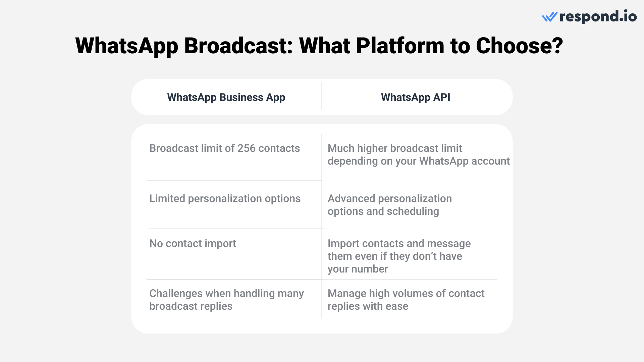This screenshot has width=644, height=362.
Task: Select the WhatsApp API column header
Action: tap(415, 96)
